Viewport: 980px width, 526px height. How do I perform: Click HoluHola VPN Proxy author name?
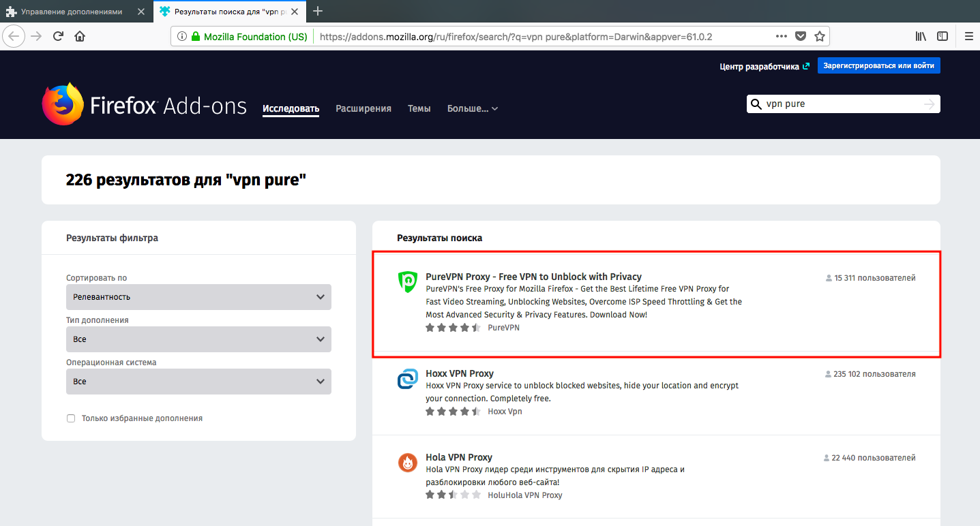(525, 495)
